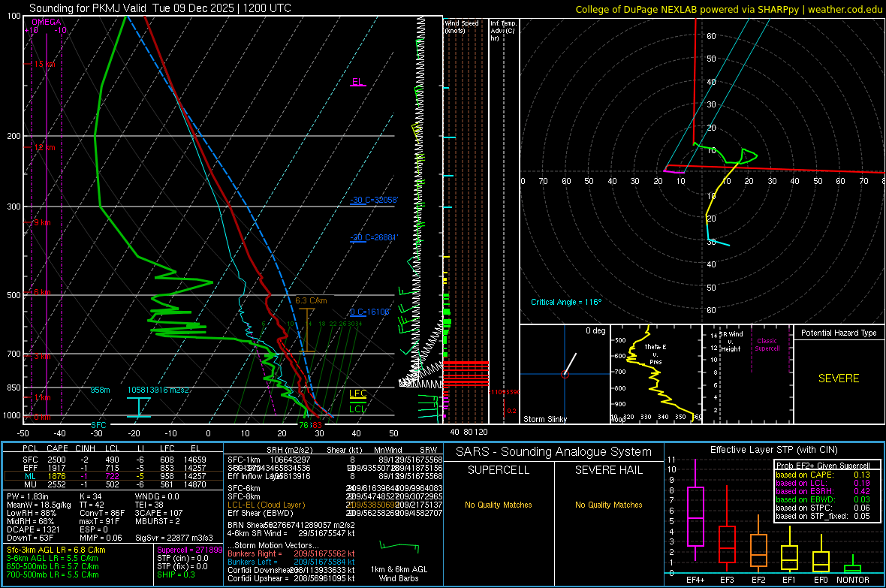Click the based on ESRH: 0.42 legend line
The width and height of the screenshot is (886, 588).
pyautogui.click(x=823, y=491)
